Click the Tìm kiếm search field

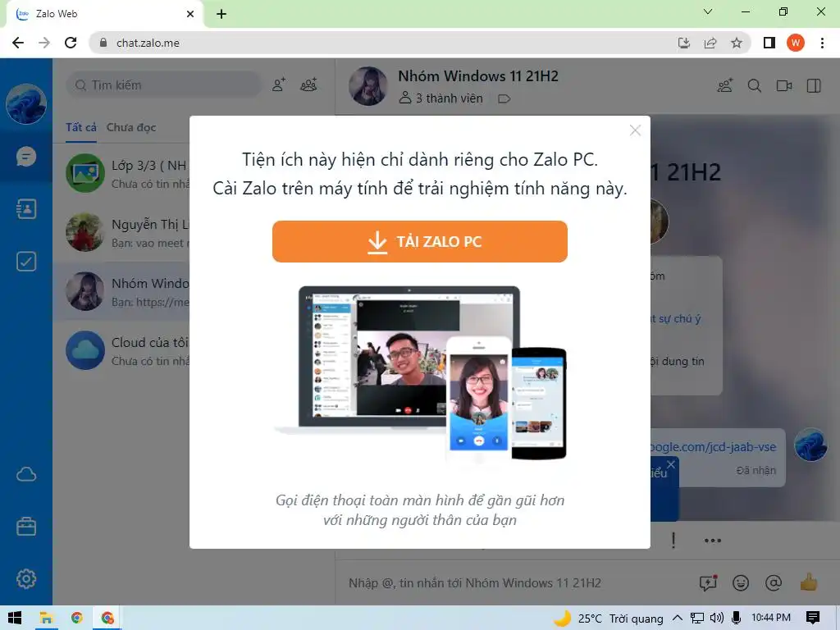[x=163, y=85]
